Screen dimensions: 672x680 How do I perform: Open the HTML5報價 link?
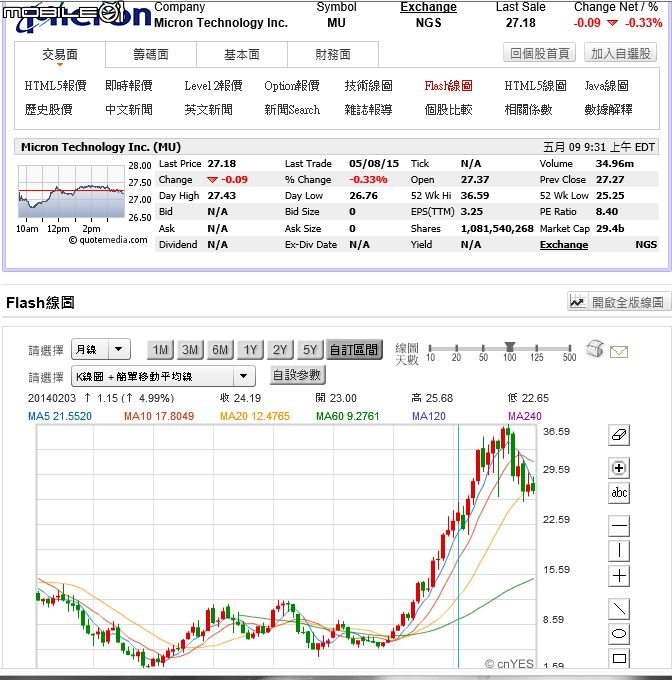pos(55,86)
